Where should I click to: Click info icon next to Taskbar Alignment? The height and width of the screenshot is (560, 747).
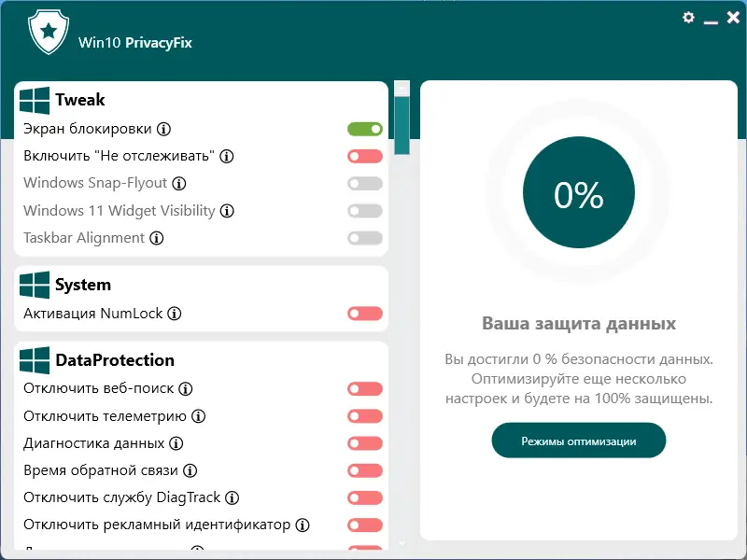point(157,238)
